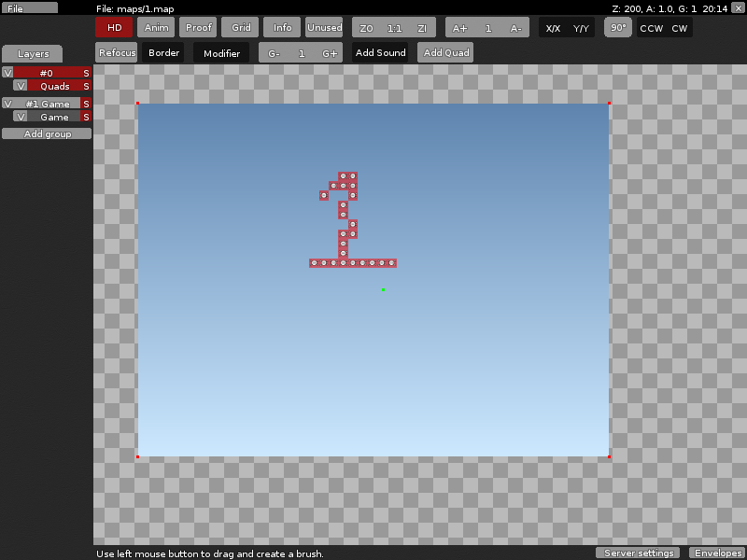Reset zoom with the 1:1 button
This screenshot has width=747, height=560.
[394, 28]
